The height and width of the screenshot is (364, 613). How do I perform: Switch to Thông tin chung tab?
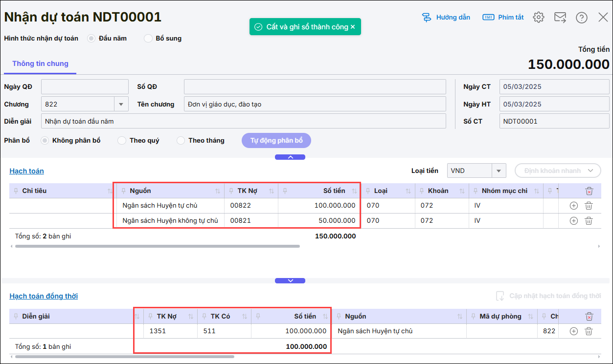(x=40, y=64)
